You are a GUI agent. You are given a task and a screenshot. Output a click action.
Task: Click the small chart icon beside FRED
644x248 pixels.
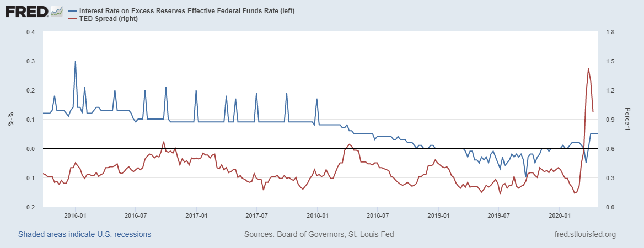56,12
